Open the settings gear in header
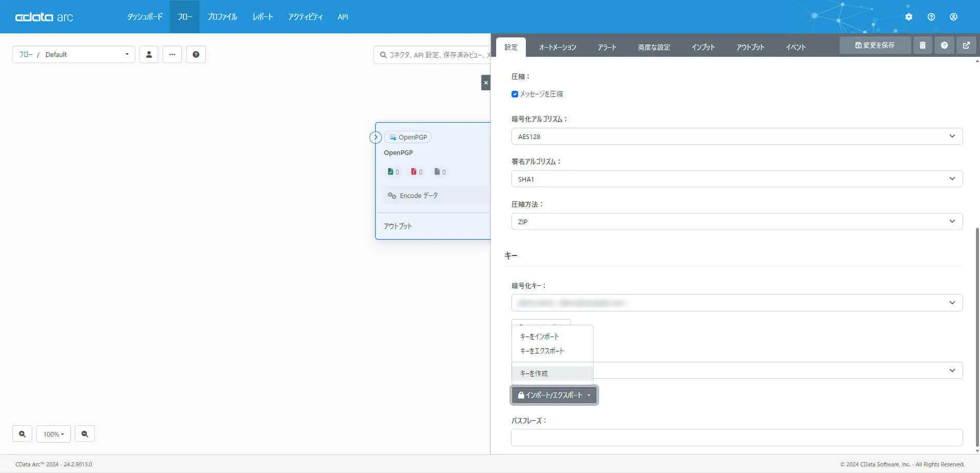980x473 pixels. point(909,17)
